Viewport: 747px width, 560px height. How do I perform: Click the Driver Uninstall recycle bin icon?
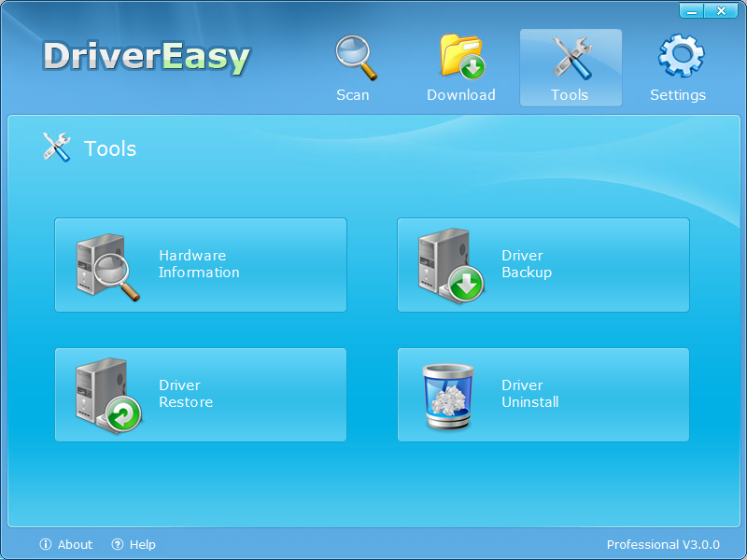click(x=448, y=396)
